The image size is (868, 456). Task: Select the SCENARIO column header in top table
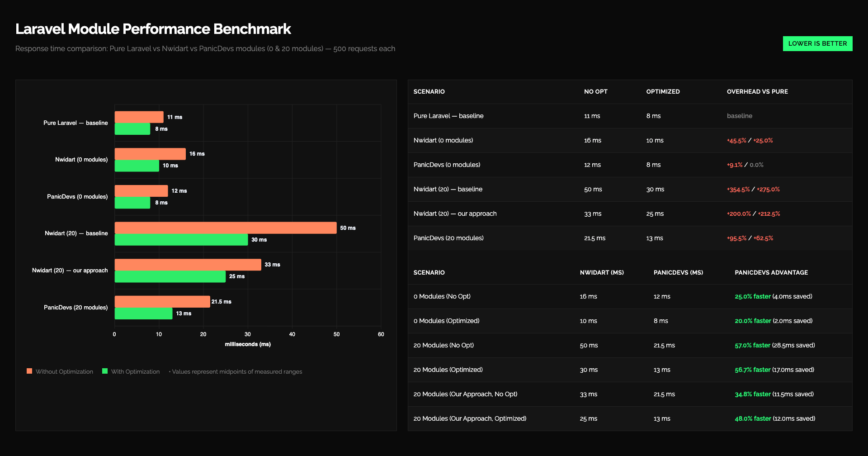coord(429,91)
